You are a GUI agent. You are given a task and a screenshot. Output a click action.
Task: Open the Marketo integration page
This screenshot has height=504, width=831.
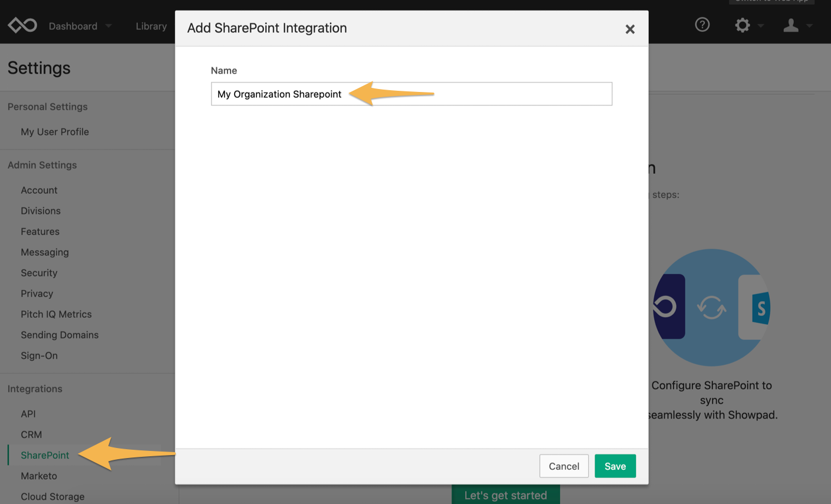[x=39, y=475]
